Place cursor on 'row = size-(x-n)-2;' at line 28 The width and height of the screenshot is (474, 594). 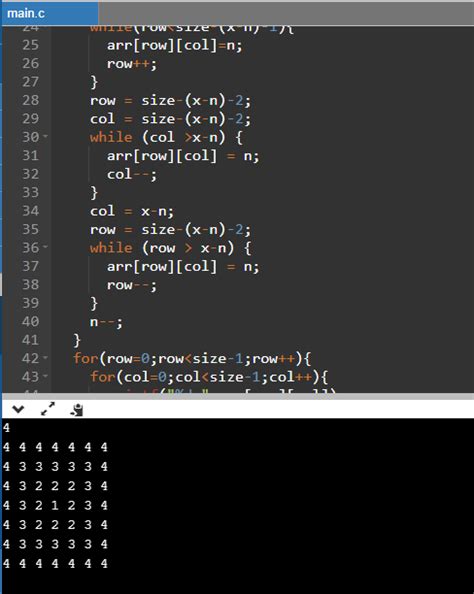click(x=170, y=101)
